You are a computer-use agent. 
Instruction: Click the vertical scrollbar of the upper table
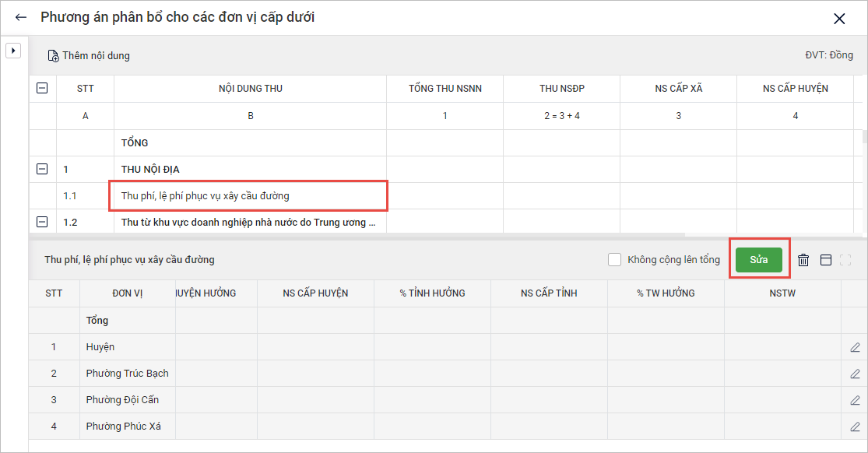864,137
